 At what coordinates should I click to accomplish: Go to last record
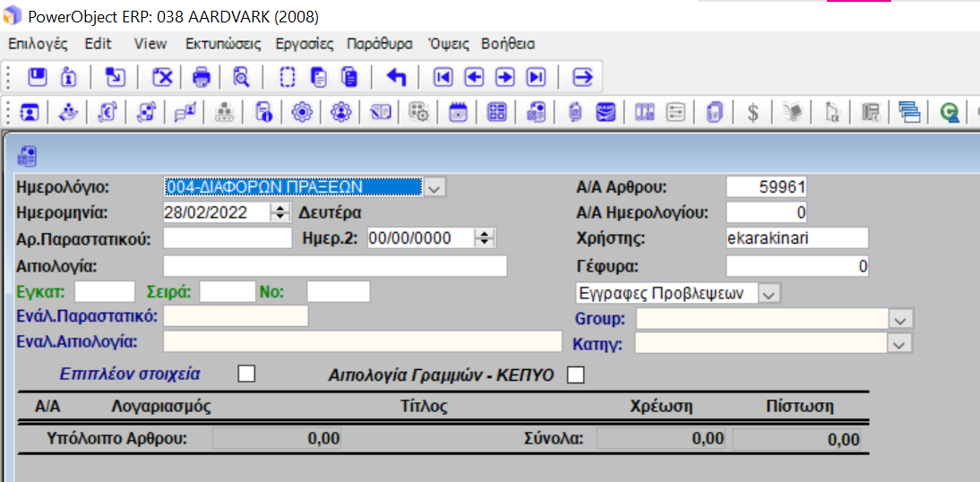(536, 77)
